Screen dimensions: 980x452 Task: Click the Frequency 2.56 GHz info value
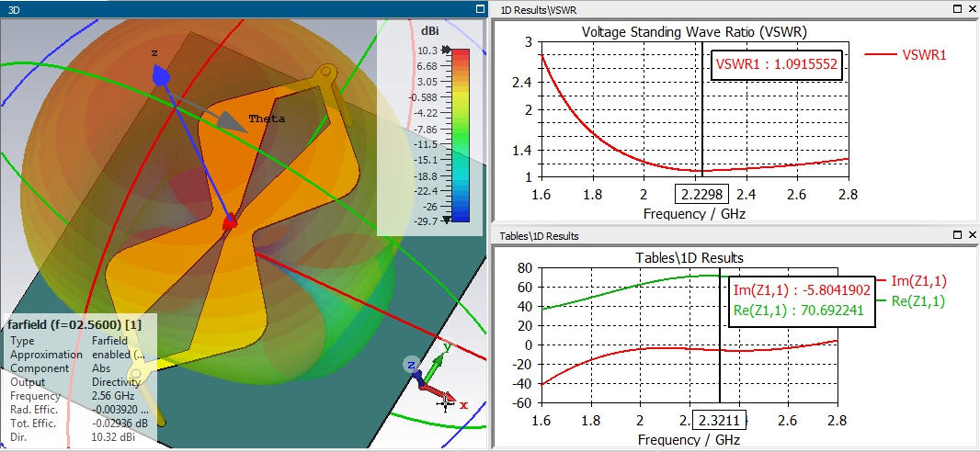(110, 396)
